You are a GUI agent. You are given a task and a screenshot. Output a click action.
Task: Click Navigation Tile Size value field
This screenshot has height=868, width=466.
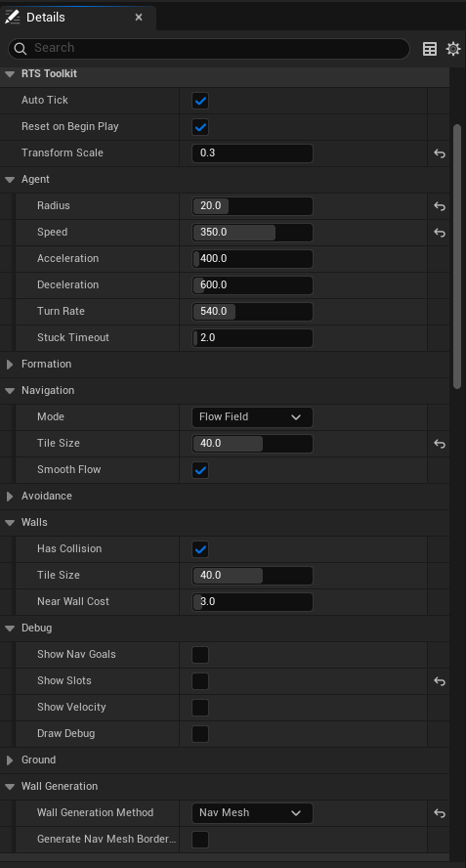252,444
